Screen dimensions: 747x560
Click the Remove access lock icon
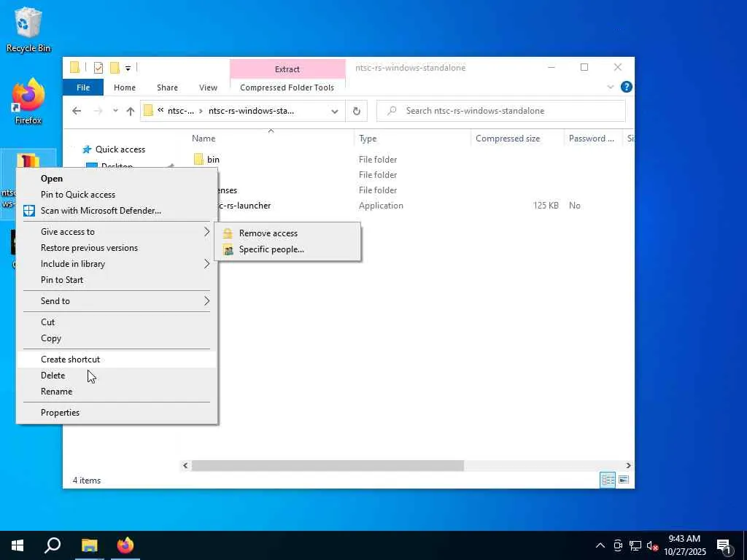coord(228,233)
